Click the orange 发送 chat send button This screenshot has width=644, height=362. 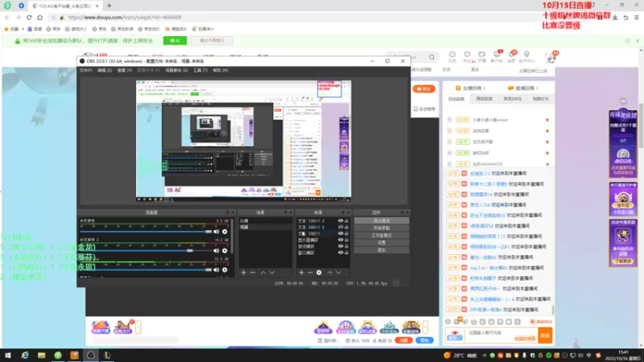[x=545, y=335]
